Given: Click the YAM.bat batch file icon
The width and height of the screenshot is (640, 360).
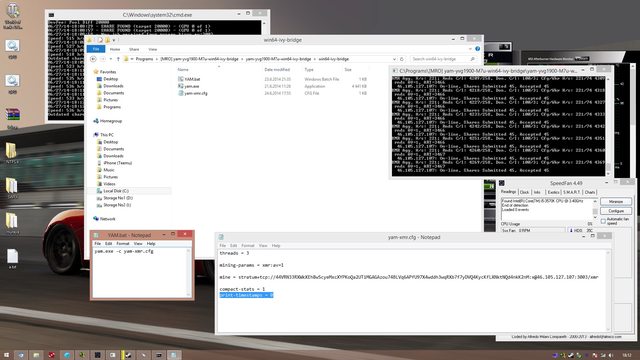Looking at the screenshot, I should click(180, 79).
